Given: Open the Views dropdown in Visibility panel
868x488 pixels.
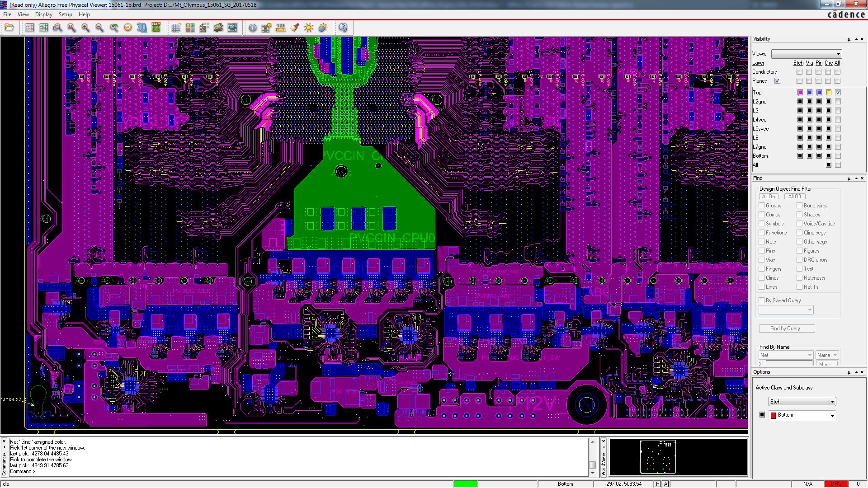Looking at the screenshot, I should tap(806, 54).
